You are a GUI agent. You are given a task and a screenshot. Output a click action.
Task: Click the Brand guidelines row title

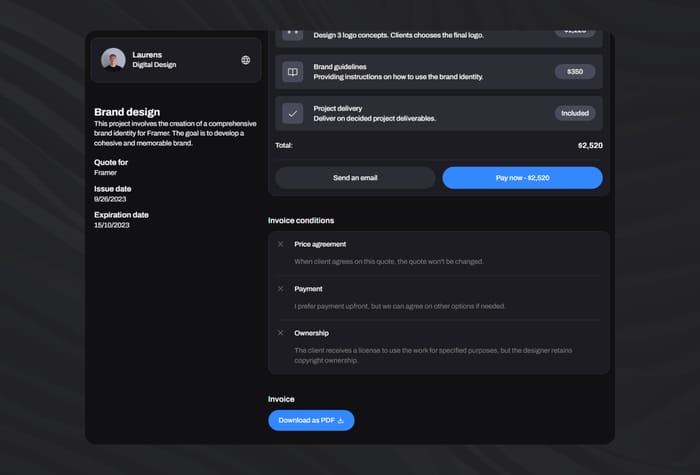click(x=340, y=67)
